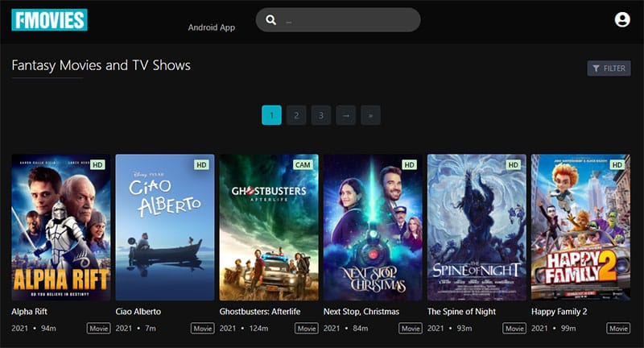644x348 pixels.
Task: Click the 99m duration under Happy Family 2
Action: [568, 329]
